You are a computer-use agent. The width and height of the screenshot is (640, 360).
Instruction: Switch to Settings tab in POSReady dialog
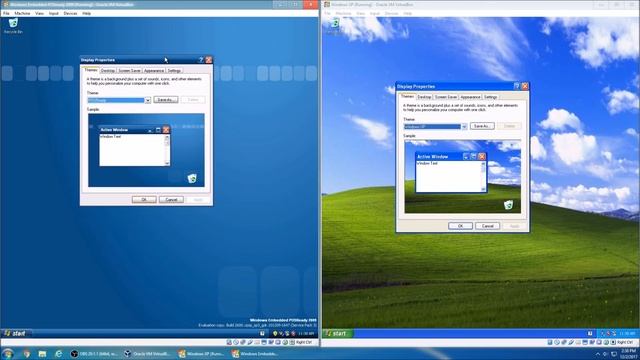174,71
